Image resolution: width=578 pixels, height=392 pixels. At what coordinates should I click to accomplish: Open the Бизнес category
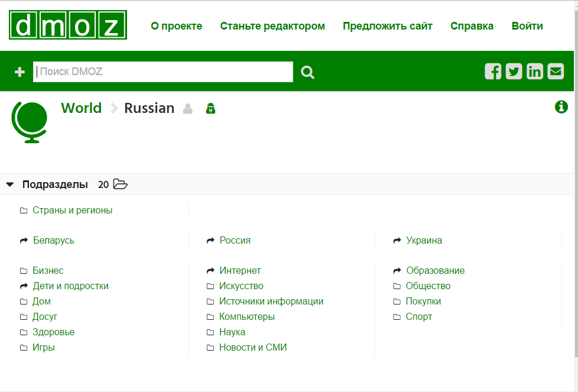pos(48,271)
